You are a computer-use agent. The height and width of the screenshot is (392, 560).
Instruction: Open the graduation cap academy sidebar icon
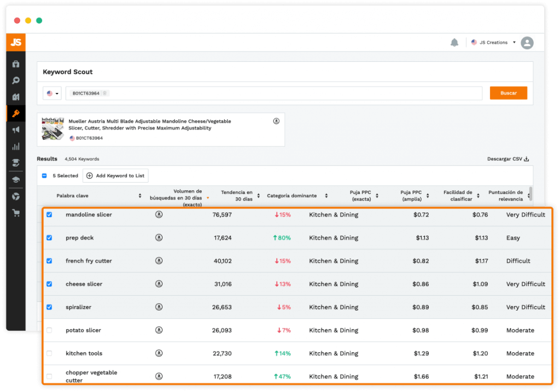point(16,179)
